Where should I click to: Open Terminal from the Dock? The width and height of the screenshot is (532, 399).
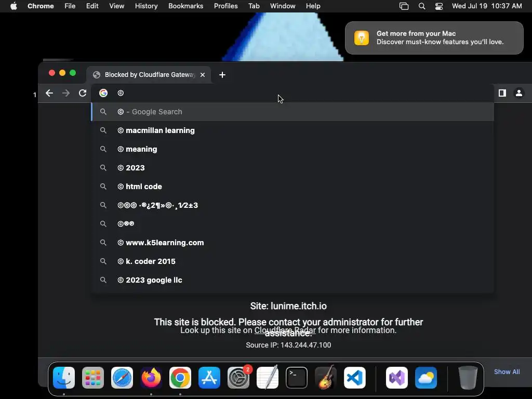[x=297, y=378]
